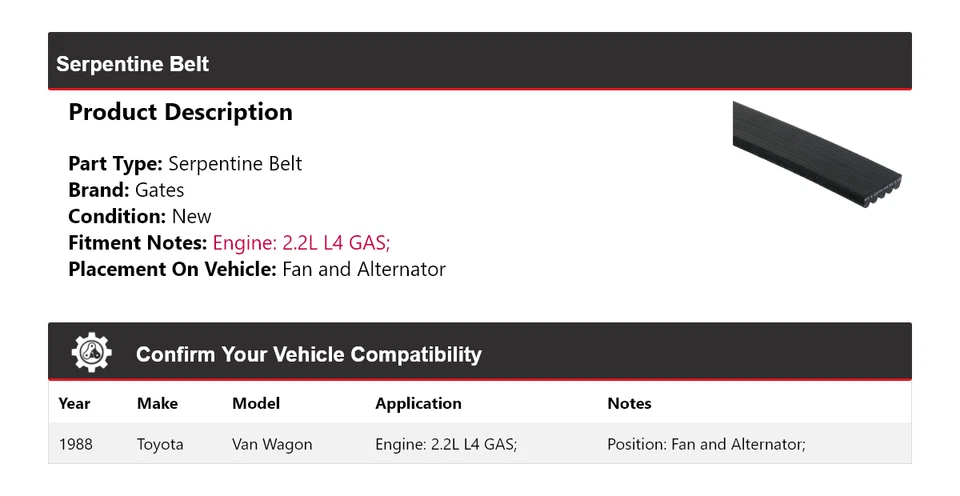Click the Year column header
The height and width of the screenshot is (496, 960).
(x=74, y=404)
